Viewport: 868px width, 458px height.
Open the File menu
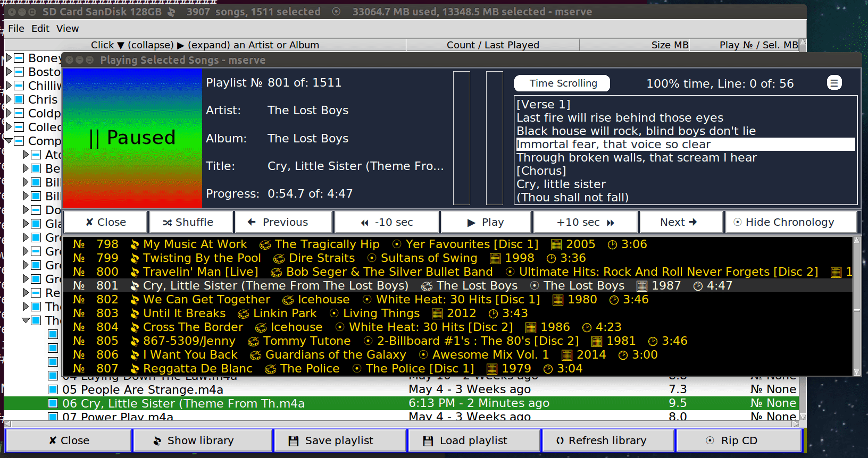point(16,29)
